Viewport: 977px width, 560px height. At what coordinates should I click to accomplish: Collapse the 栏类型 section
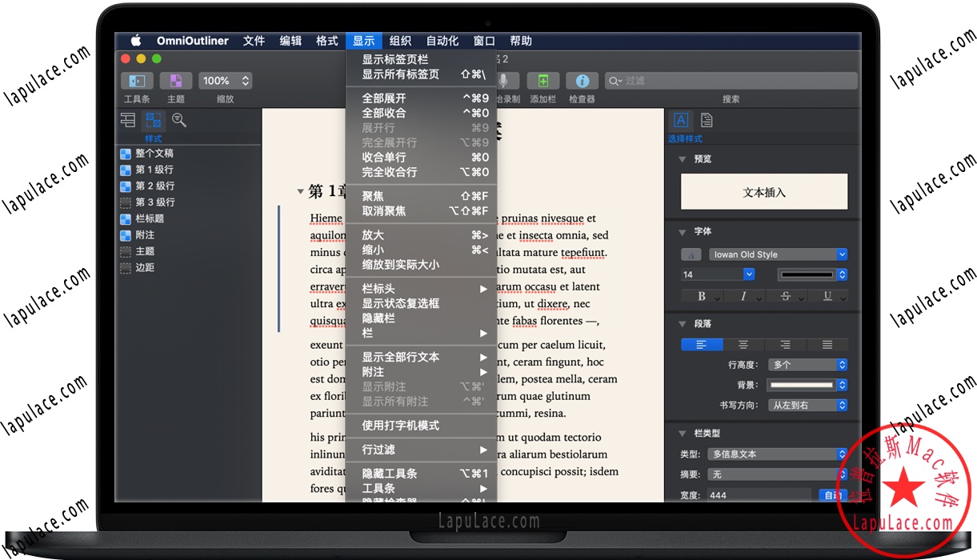(x=683, y=434)
